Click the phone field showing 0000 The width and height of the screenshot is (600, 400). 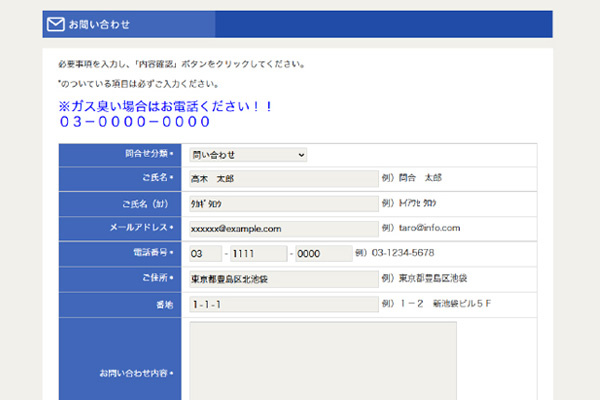pos(321,253)
